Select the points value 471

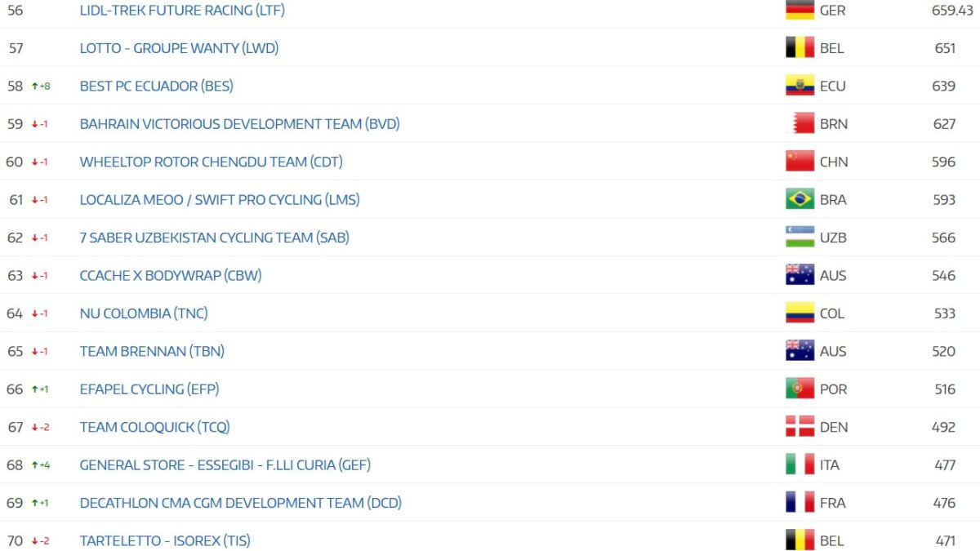point(946,540)
